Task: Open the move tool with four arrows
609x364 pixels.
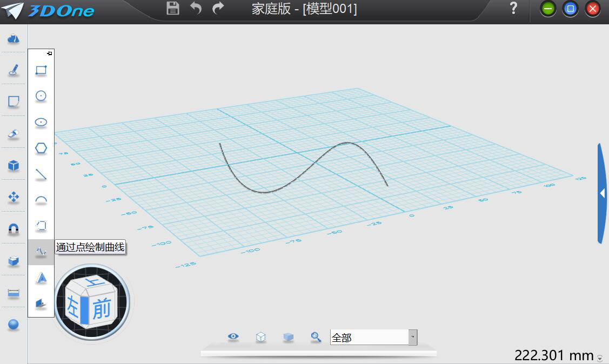Action: click(x=13, y=197)
